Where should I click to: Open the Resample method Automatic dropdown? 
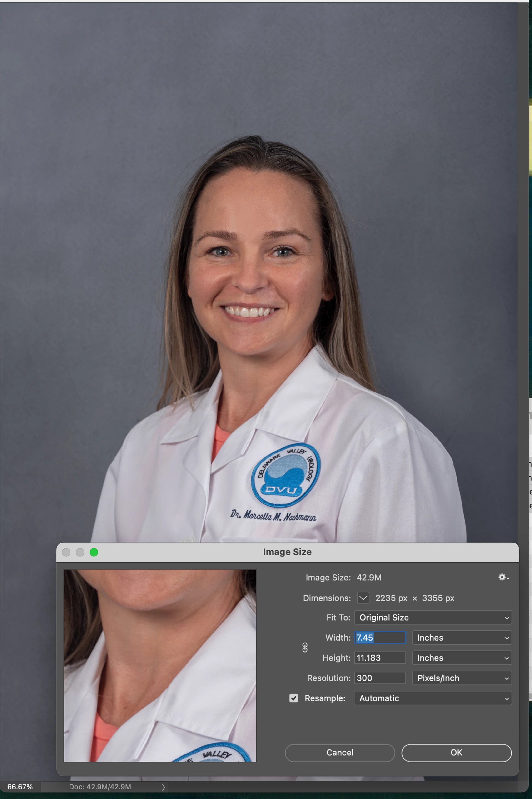pyautogui.click(x=433, y=698)
